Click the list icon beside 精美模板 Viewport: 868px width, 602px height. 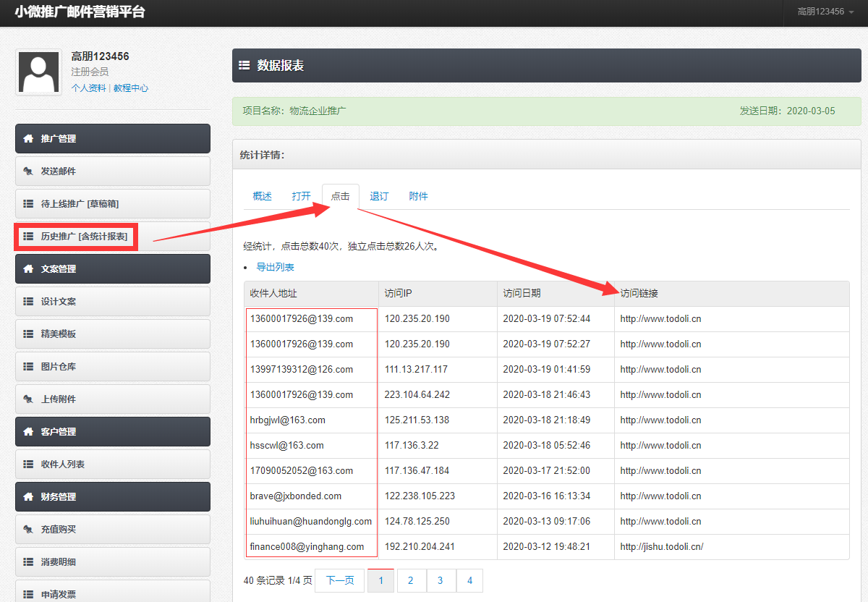(x=28, y=334)
